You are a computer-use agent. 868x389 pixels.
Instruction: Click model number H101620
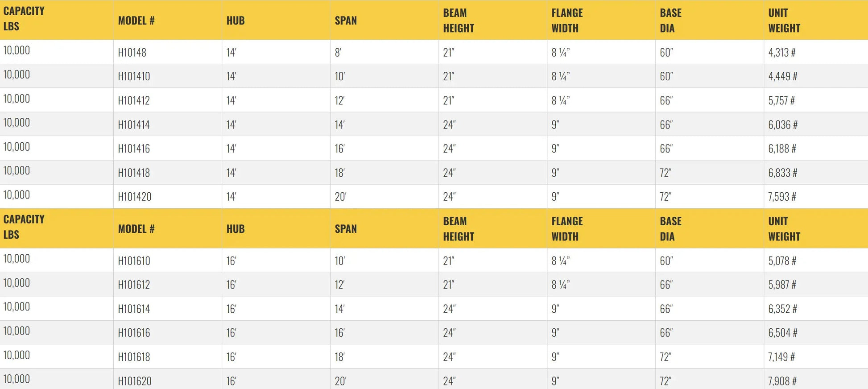[x=135, y=381]
